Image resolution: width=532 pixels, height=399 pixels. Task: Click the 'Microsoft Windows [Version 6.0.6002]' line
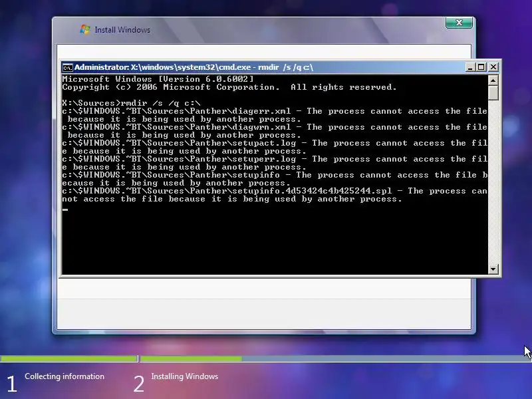click(x=158, y=79)
